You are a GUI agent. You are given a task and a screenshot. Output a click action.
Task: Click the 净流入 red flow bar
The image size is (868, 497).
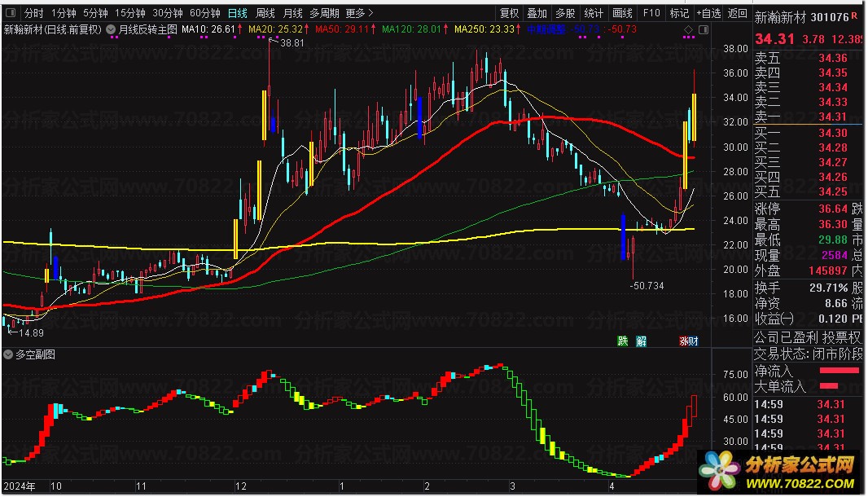tap(840, 370)
